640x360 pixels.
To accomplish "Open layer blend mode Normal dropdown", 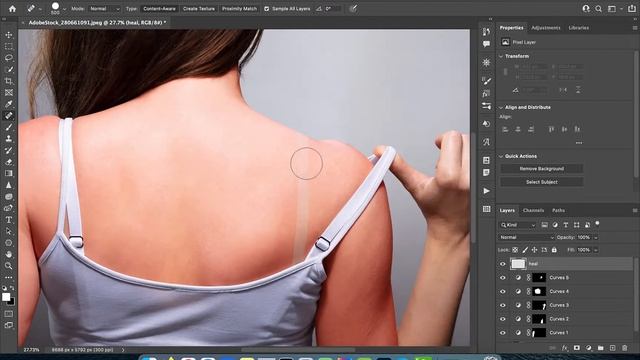I will [527, 237].
